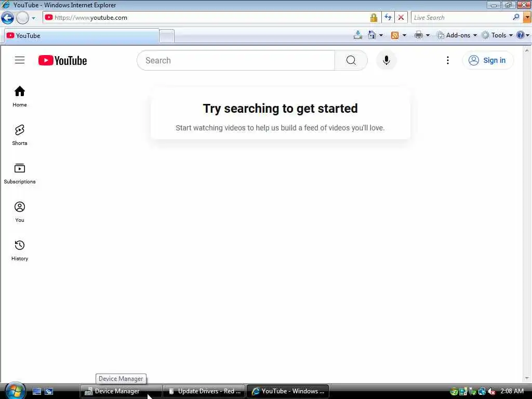Click the network tray icon
532x399 pixels.
coord(482,392)
